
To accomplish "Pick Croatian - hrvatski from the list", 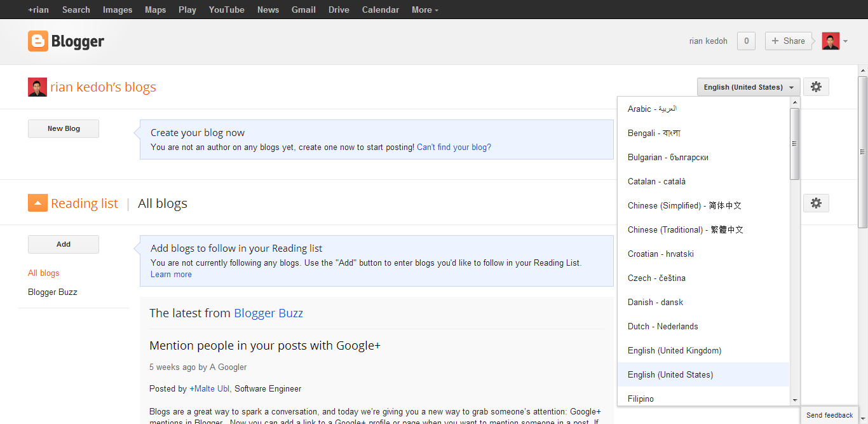I will 703,254.
